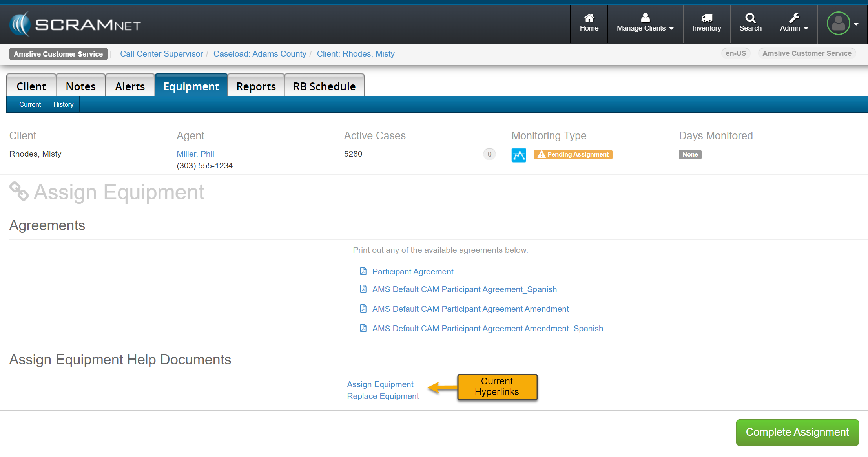Click the en-US language badge
This screenshot has height=457, width=868.
[x=735, y=53]
